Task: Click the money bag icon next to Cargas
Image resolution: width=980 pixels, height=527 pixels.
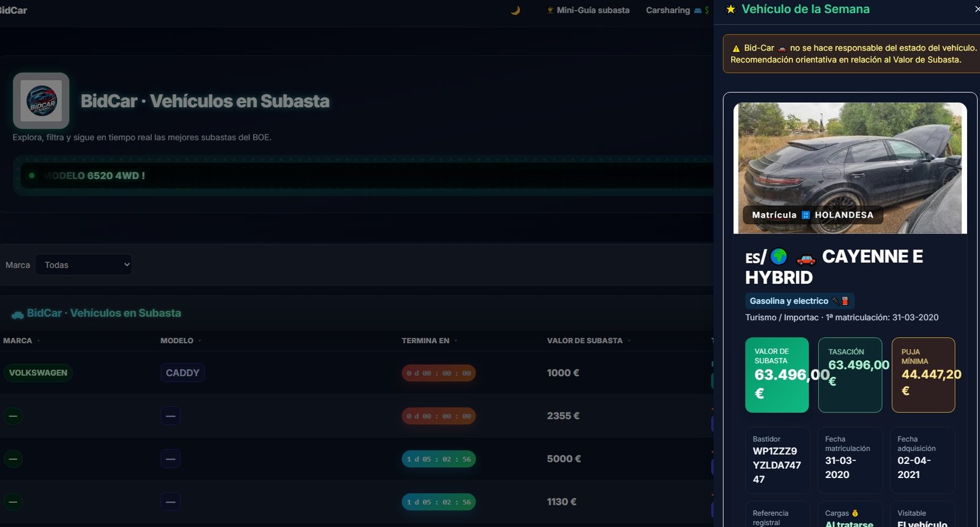Action: (855, 514)
